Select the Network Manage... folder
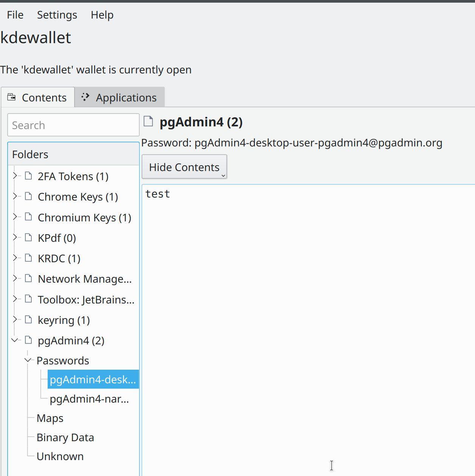475x476 pixels. coord(85,279)
